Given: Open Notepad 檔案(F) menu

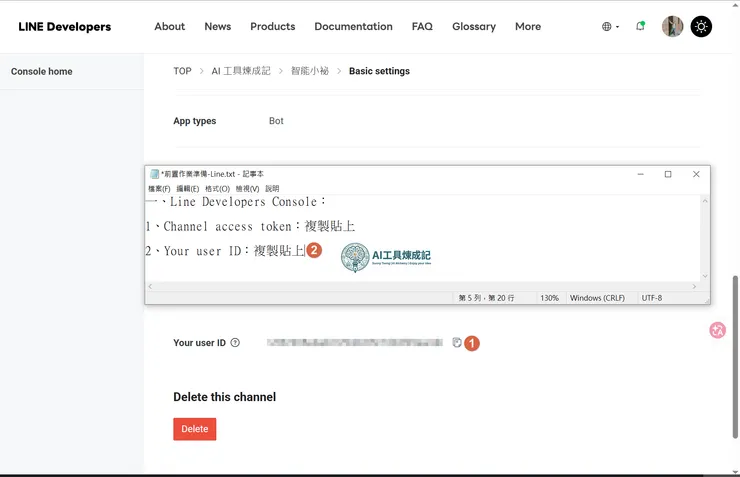Looking at the screenshot, I should coord(159,189).
